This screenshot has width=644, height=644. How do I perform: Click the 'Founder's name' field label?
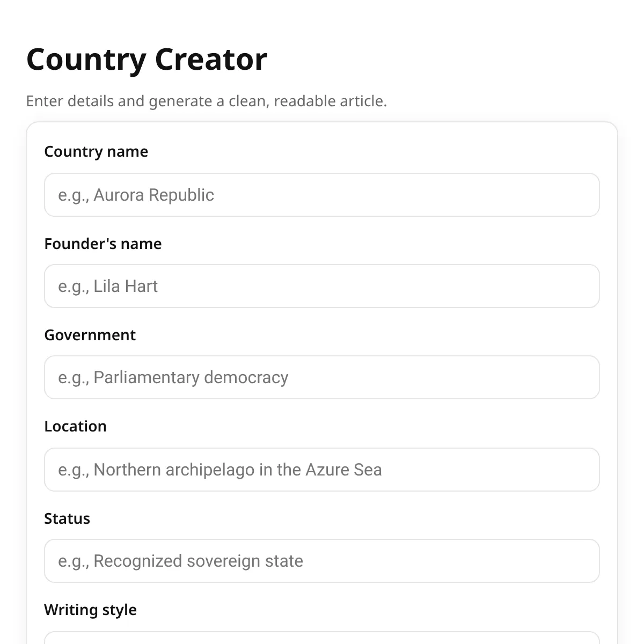click(x=103, y=244)
